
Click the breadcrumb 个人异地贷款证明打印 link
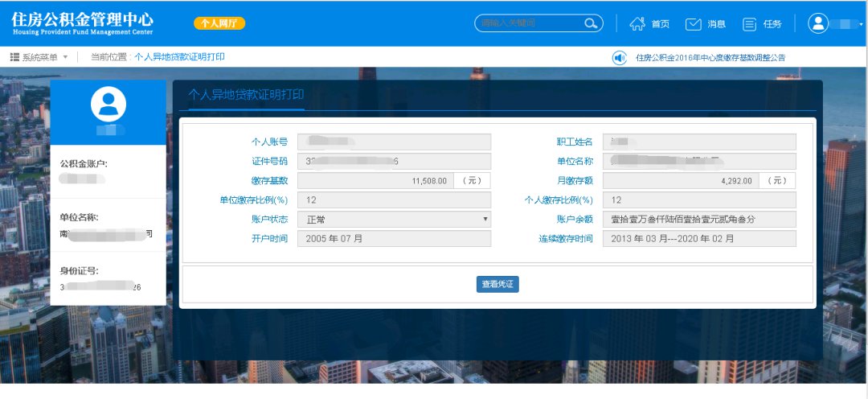tap(179, 57)
